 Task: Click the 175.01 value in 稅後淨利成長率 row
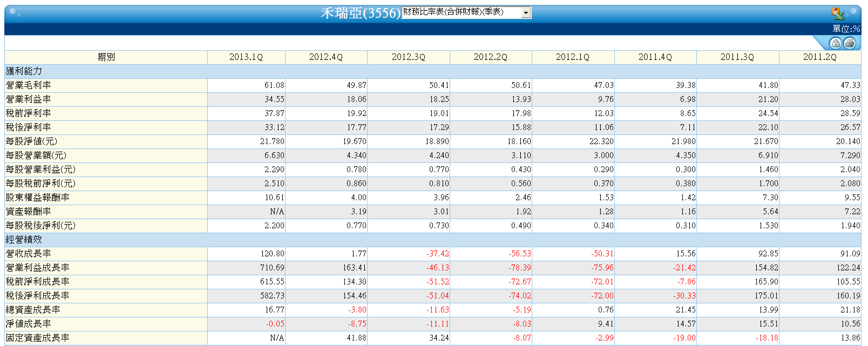click(766, 296)
